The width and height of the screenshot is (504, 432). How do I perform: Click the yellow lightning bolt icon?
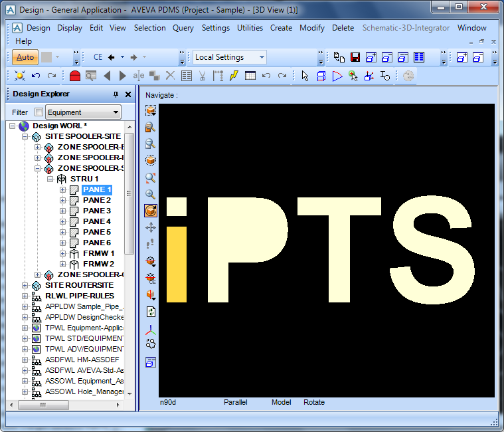click(x=234, y=76)
